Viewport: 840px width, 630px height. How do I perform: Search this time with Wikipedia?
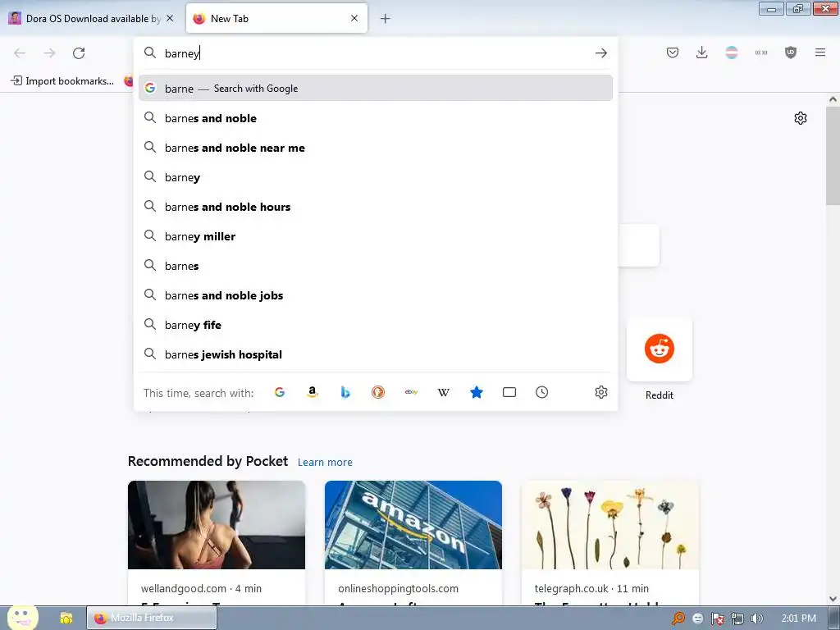click(444, 392)
